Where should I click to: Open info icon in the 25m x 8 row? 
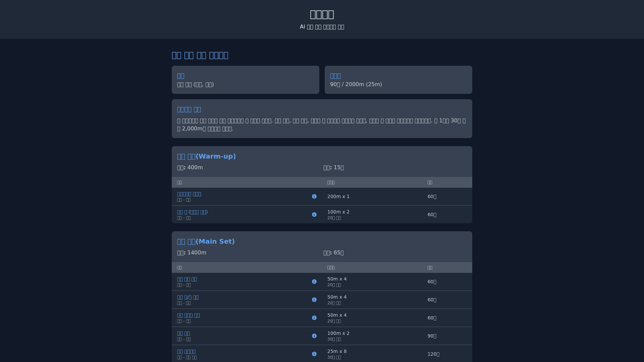pos(314,354)
